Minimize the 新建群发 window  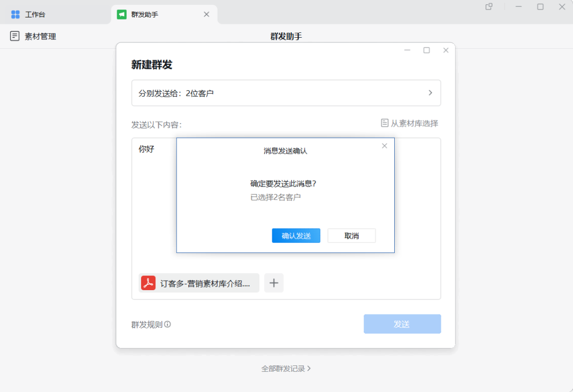coord(407,50)
